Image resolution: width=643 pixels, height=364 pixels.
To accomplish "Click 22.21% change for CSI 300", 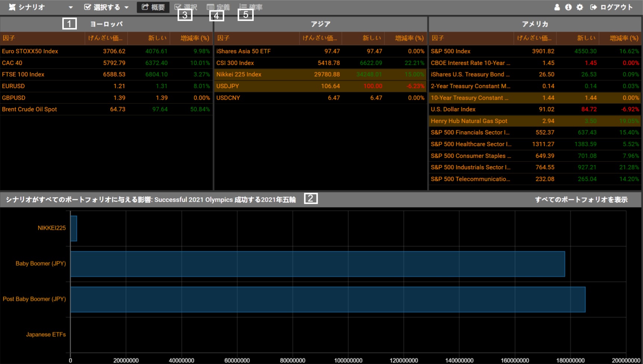I will click(415, 63).
